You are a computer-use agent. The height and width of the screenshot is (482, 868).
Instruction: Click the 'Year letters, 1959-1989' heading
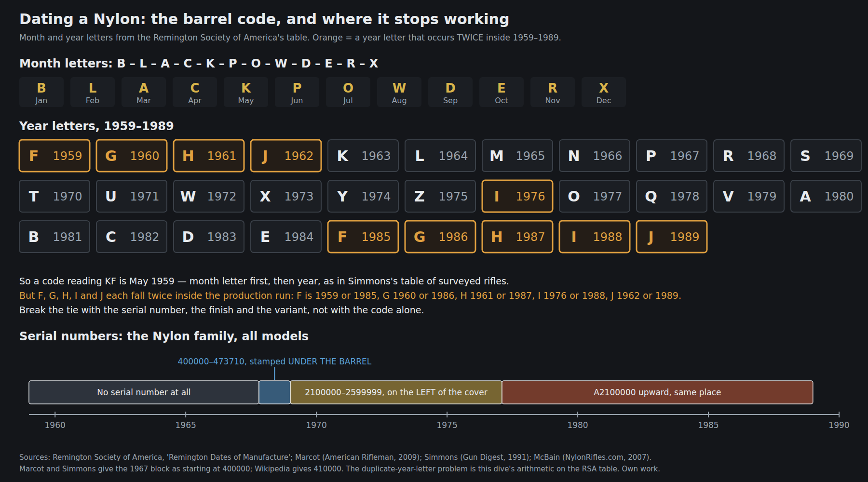[96, 126]
